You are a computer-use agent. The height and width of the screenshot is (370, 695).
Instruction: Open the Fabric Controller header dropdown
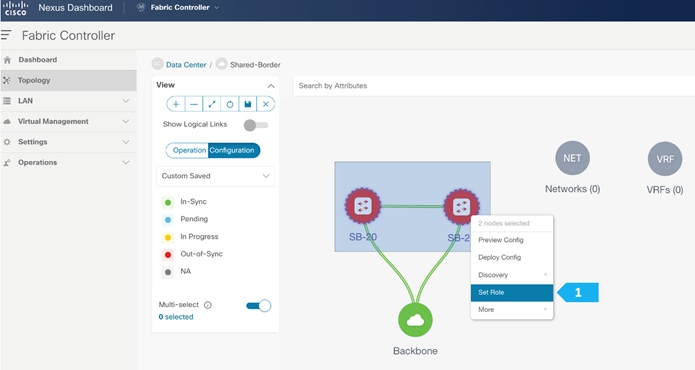217,8
